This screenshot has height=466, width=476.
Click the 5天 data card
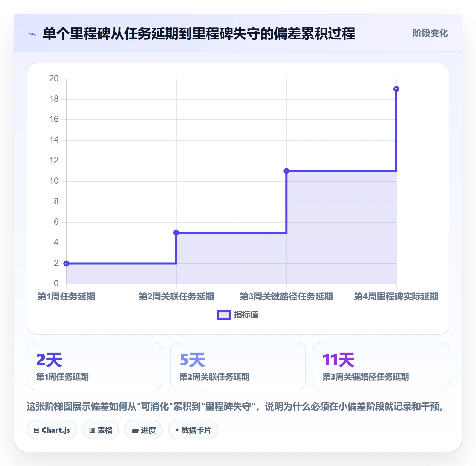pos(238,366)
